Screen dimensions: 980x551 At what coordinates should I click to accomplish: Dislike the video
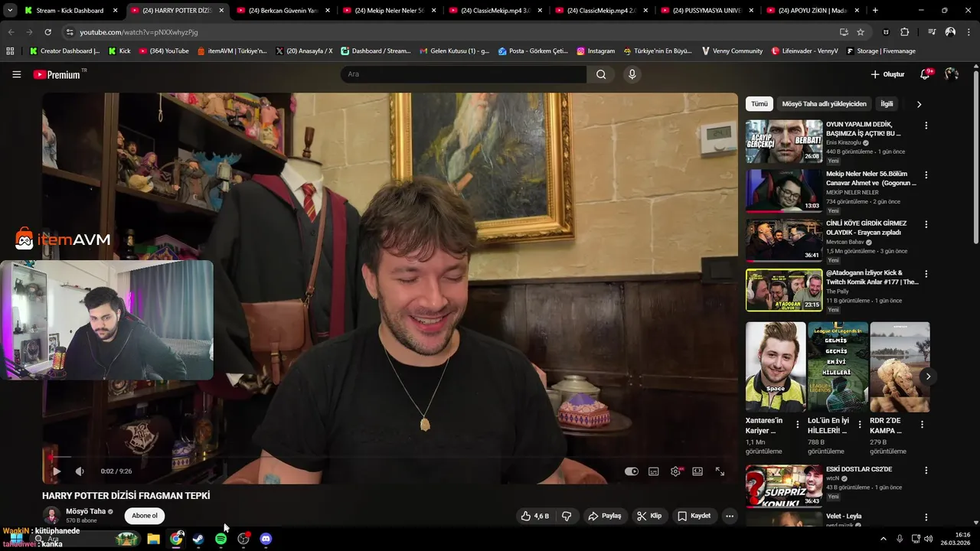[x=567, y=516]
